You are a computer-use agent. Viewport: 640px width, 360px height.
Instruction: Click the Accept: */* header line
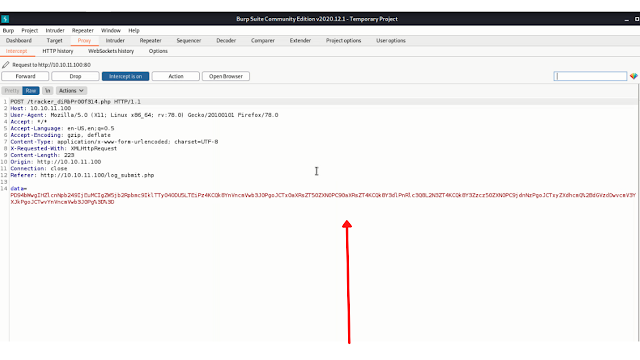[x=29, y=122]
